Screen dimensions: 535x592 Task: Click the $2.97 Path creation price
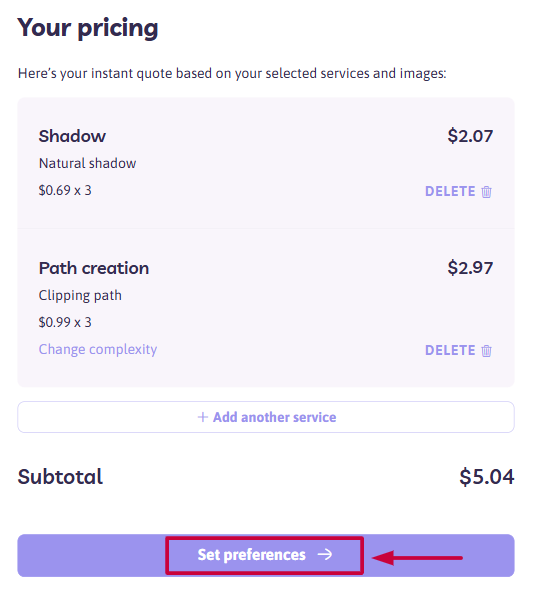470,268
